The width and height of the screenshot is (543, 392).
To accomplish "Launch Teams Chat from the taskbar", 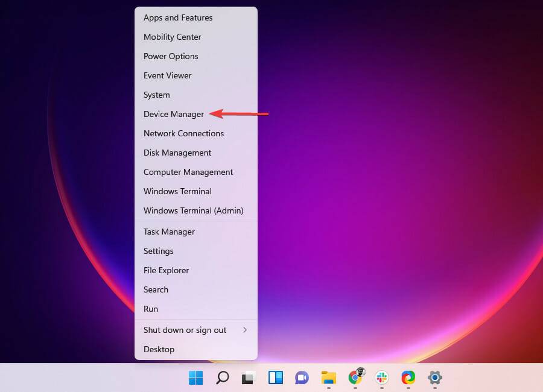I will point(302,378).
